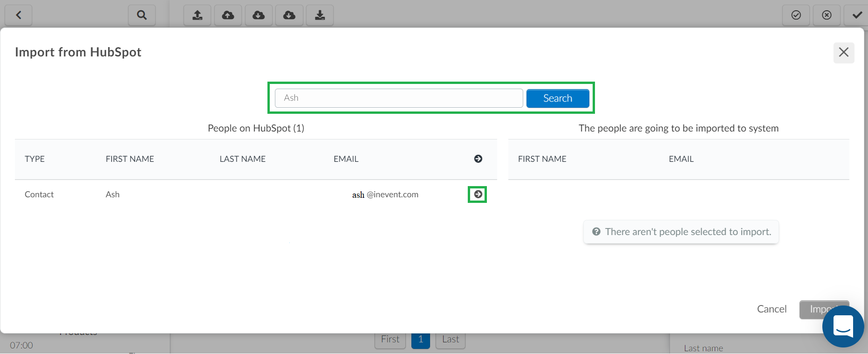
Task: Click the first cloud download icon
Action: click(259, 15)
